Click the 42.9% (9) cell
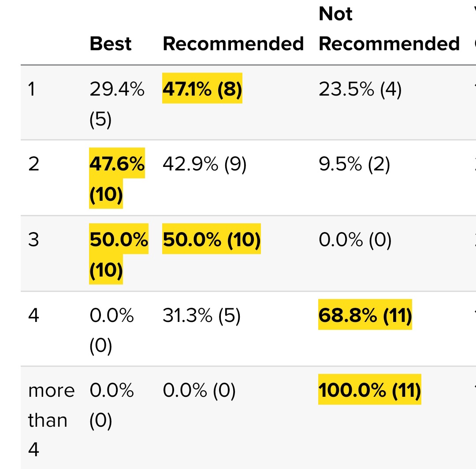The height and width of the screenshot is (469, 476). [x=205, y=164]
